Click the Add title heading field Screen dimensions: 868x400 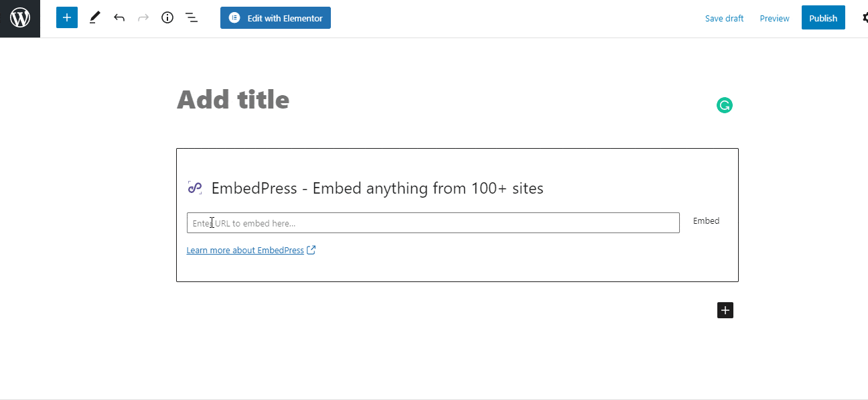233,100
